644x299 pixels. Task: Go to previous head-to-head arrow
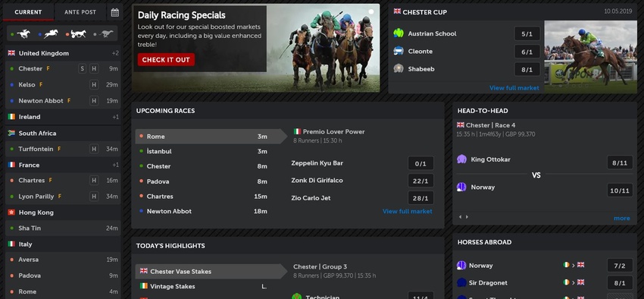click(x=461, y=217)
